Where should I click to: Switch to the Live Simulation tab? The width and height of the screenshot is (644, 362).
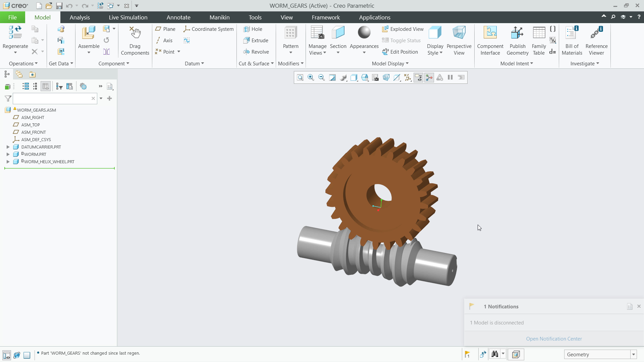[128, 17]
